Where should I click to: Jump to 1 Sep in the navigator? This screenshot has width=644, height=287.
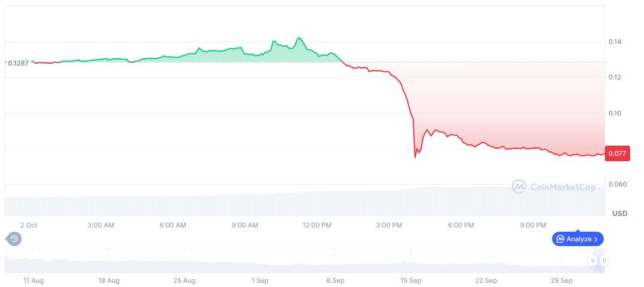(x=260, y=280)
